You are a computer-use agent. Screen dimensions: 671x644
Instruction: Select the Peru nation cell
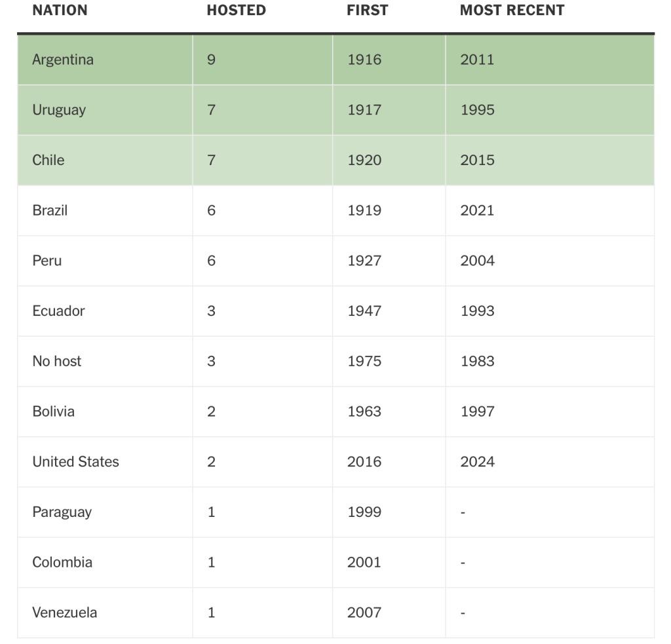(x=47, y=261)
